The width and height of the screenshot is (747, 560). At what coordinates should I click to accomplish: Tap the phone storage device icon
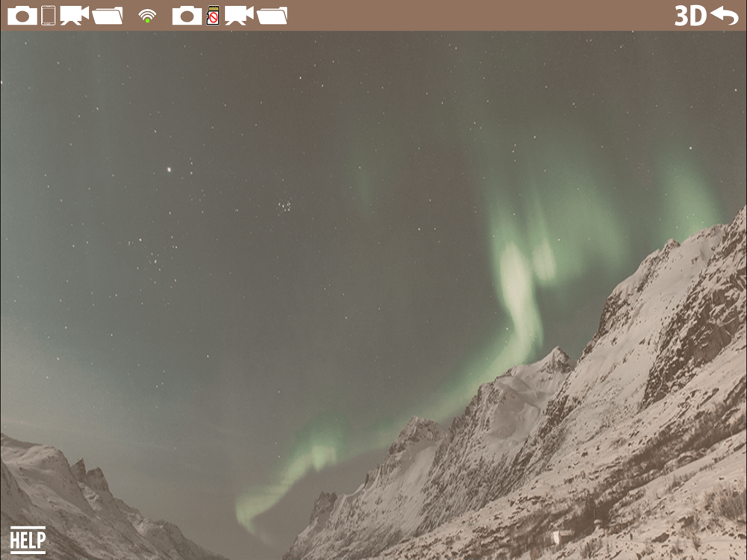[48, 15]
